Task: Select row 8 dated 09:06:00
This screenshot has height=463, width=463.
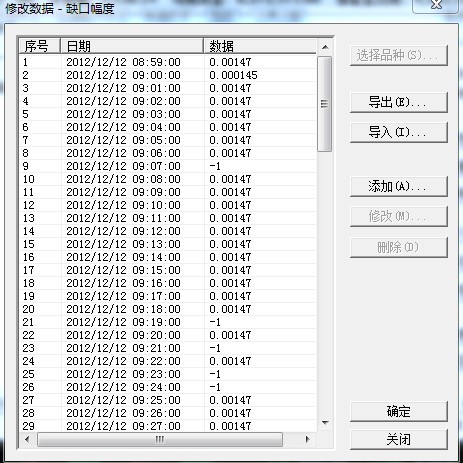Action: pos(168,153)
